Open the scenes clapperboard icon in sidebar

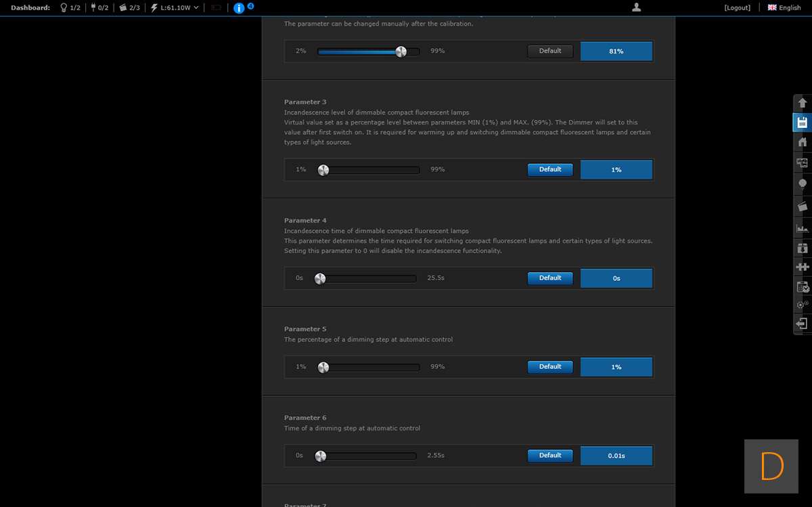(803, 206)
